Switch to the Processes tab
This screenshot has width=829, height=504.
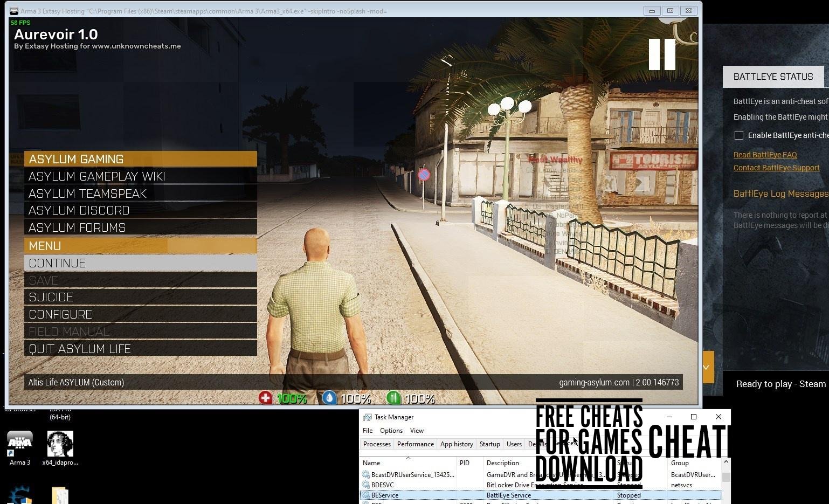[377, 444]
